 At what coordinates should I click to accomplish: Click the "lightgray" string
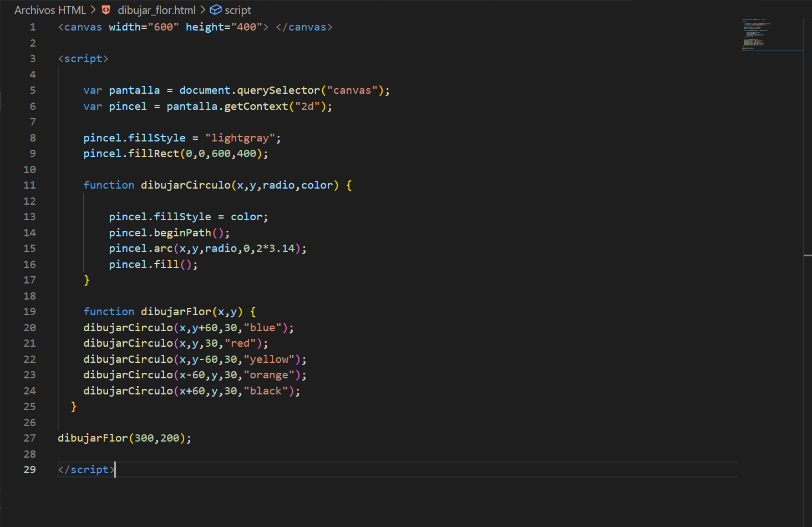point(240,138)
